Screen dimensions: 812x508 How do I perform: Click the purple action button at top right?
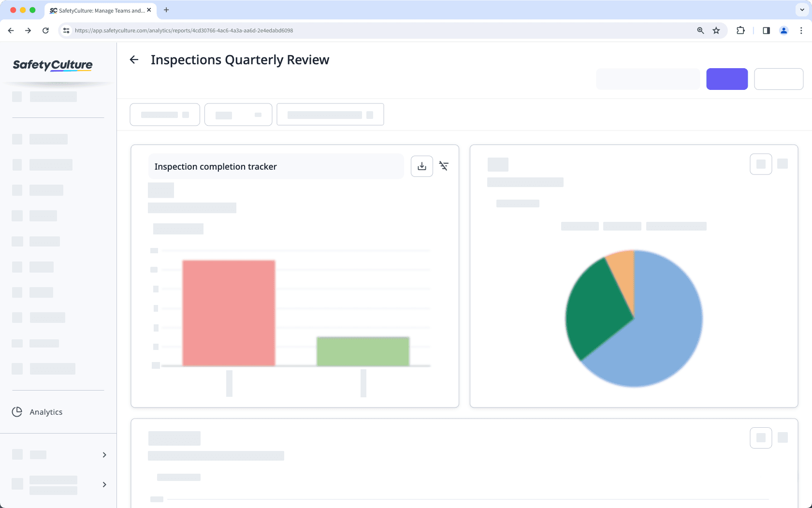click(727, 79)
